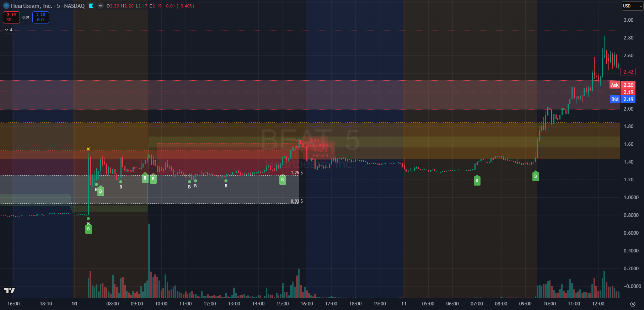
Task: Click the 2.42 price label on the scale
Action: (628, 72)
